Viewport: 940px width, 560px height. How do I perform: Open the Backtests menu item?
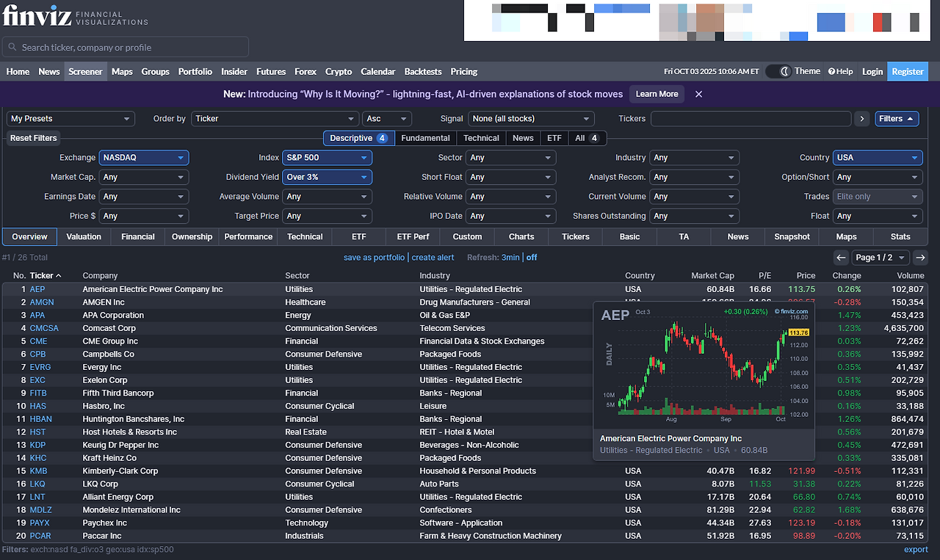423,71
